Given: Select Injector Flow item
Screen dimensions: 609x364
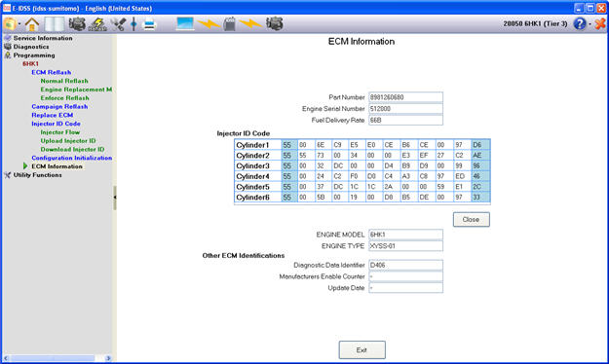Looking at the screenshot, I should pyautogui.click(x=60, y=132).
